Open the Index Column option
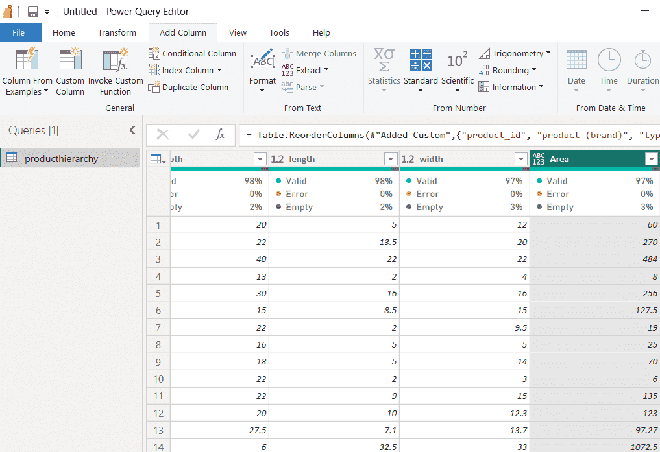Viewport: 660px width, 452px height. pos(185,70)
